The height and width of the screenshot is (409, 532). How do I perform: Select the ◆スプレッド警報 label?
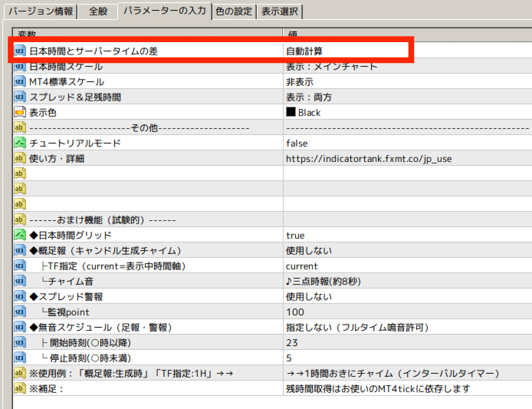(x=66, y=297)
